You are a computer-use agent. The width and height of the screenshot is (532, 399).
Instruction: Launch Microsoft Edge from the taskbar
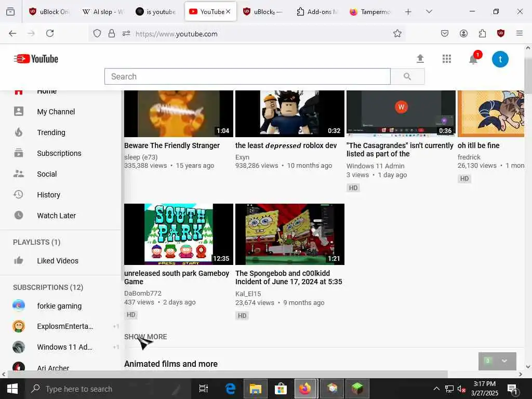(231, 389)
